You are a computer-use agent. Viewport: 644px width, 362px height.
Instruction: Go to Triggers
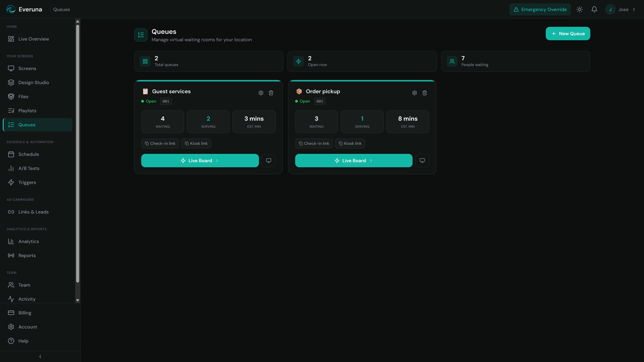coord(38,182)
